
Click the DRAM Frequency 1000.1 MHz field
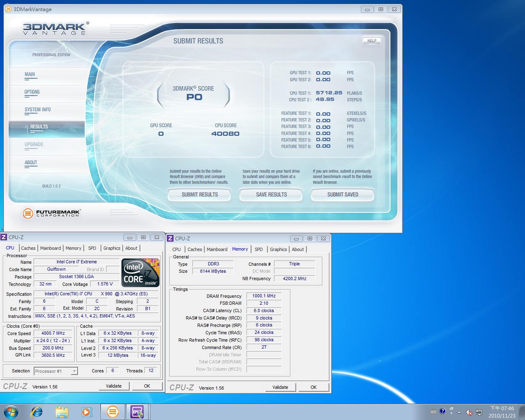pos(264,296)
